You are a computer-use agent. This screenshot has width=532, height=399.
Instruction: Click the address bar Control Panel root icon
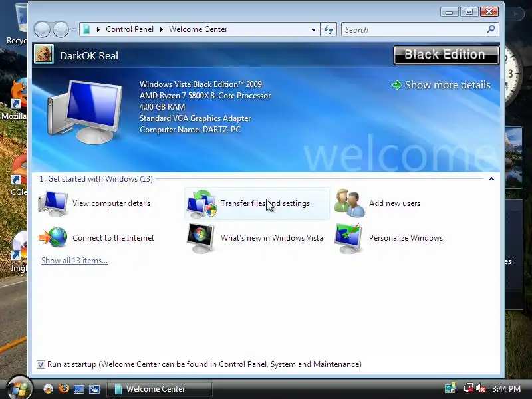pyautogui.click(x=87, y=29)
